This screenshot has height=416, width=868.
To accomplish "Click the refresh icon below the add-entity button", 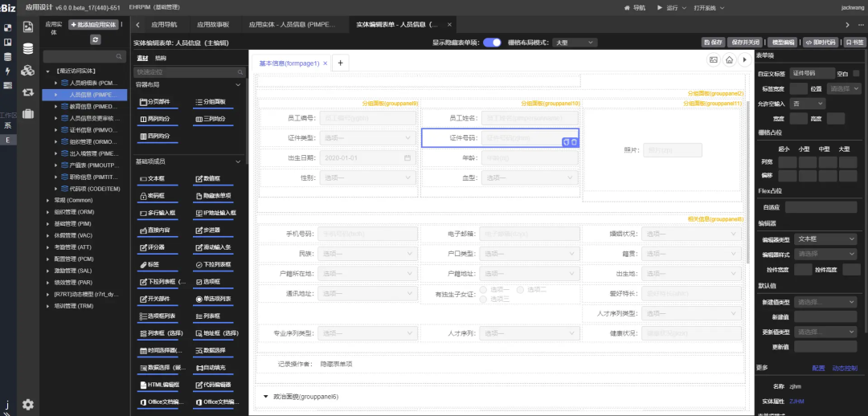I will (x=96, y=39).
